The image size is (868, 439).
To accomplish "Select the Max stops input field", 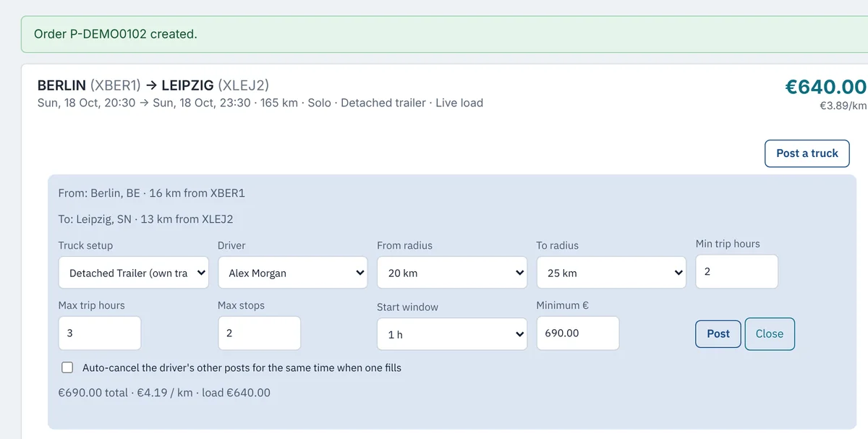I will 259,333.
